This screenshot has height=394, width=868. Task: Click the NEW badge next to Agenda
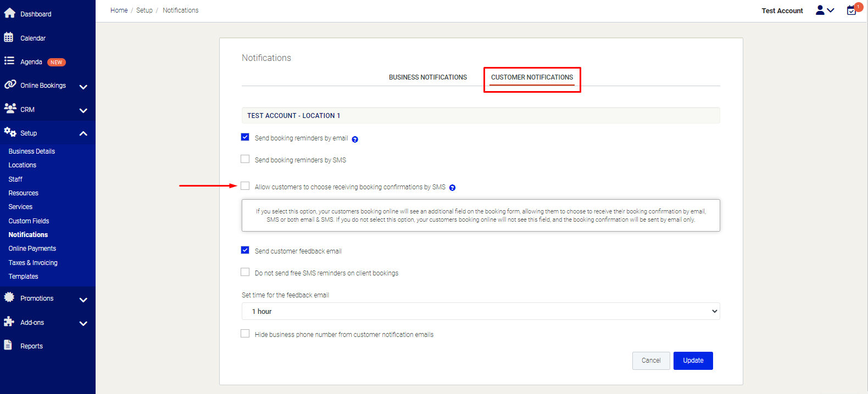57,62
